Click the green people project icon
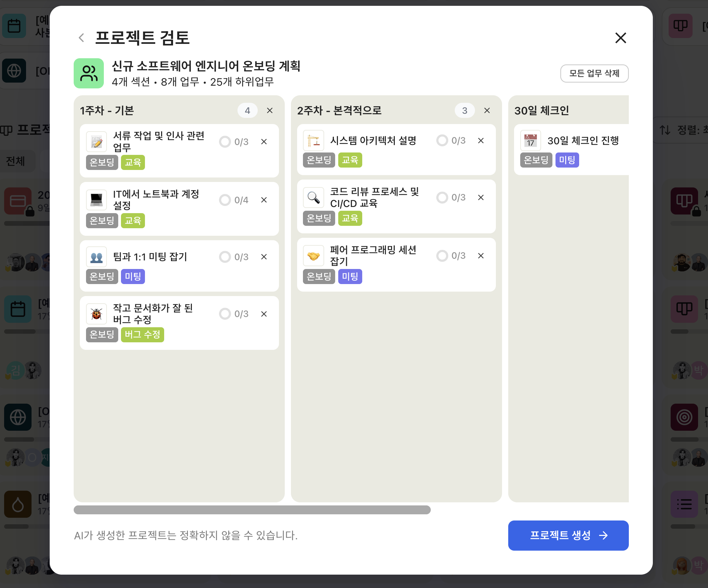Image resolution: width=708 pixels, height=588 pixels. [89, 73]
